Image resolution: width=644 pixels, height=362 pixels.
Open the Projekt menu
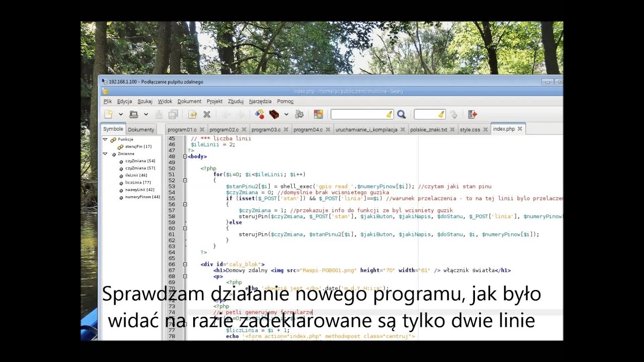click(214, 102)
